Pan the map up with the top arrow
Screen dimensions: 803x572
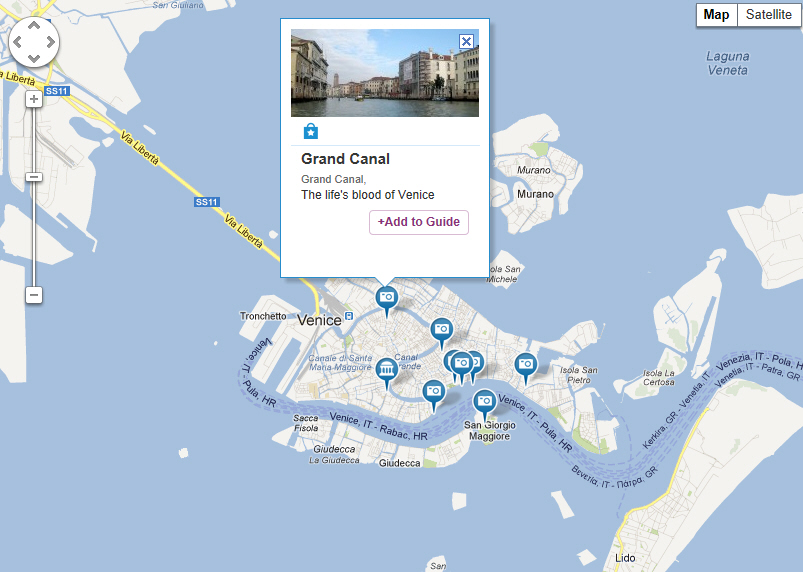[x=34, y=25]
